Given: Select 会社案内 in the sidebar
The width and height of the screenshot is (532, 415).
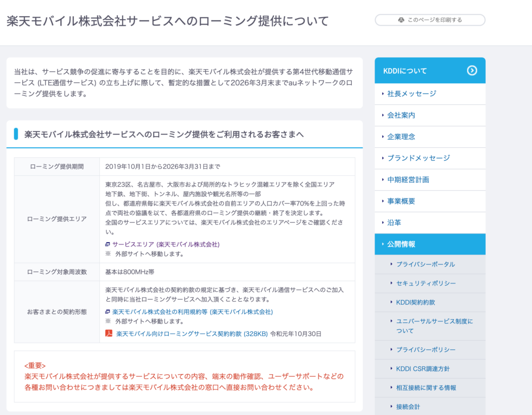Looking at the screenshot, I should (430, 115).
